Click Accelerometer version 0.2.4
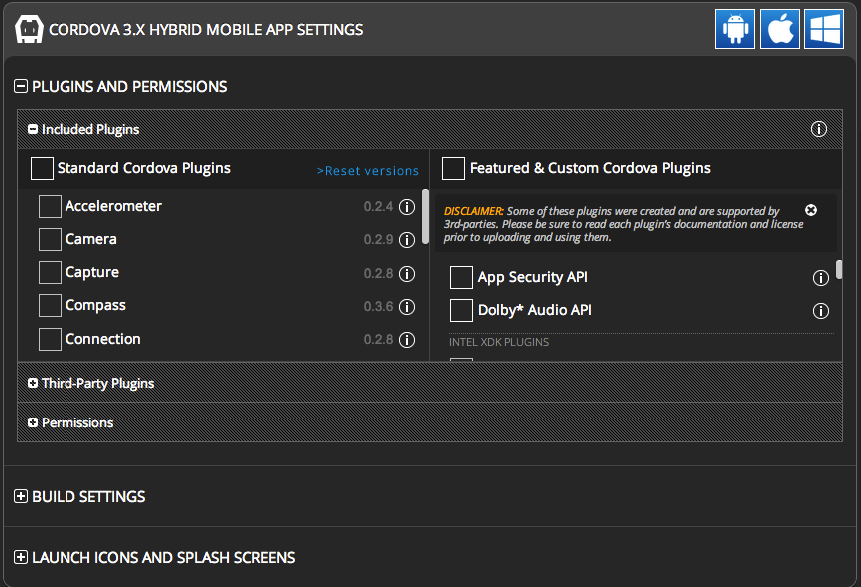Screen dimensions: 861x587 (378, 206)
